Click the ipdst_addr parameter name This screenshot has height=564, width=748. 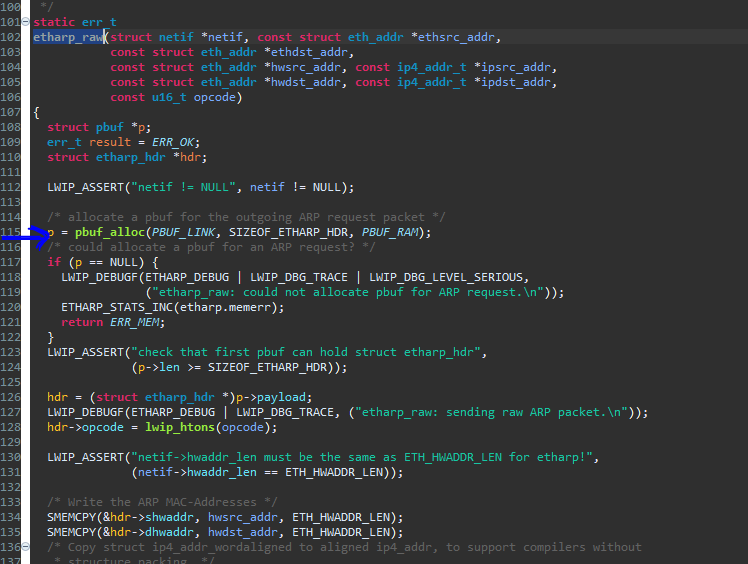tap(516, 83)
